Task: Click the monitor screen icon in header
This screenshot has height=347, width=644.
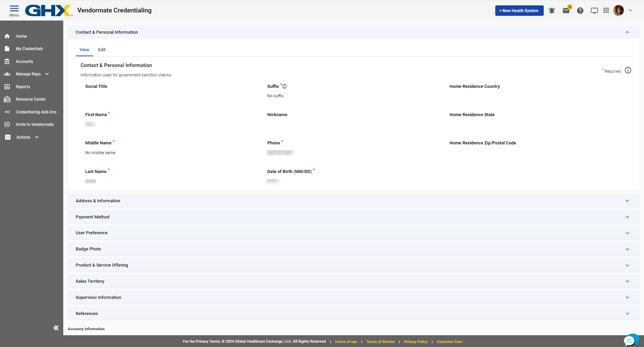Action: point(595,10)
